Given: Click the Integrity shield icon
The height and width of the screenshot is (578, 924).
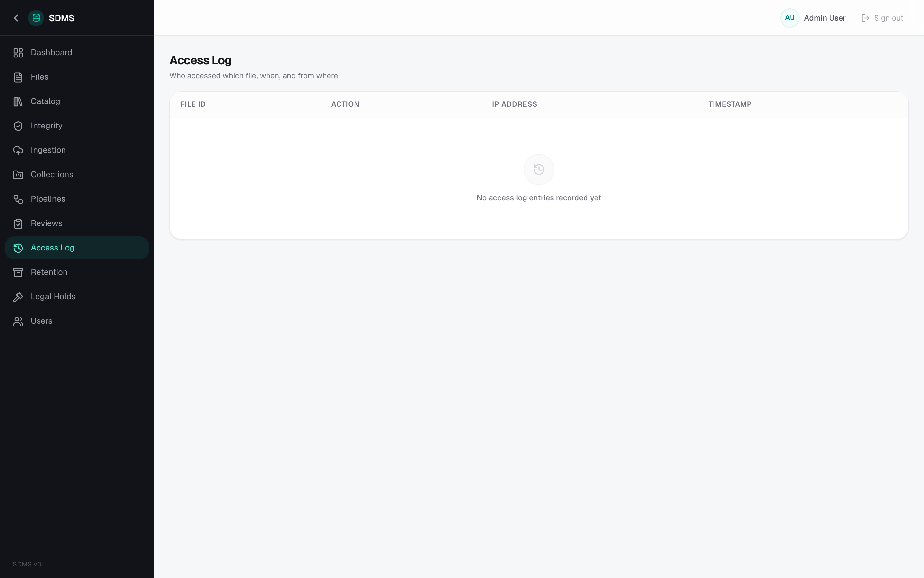Looking at the screenshot, I should tap(18, 126).
